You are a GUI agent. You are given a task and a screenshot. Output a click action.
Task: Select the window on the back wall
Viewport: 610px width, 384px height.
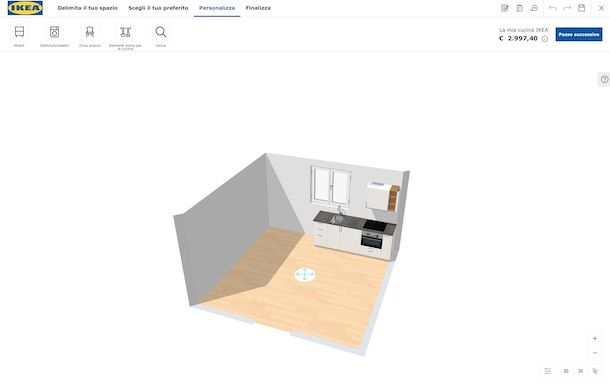(x=331, y=185)
